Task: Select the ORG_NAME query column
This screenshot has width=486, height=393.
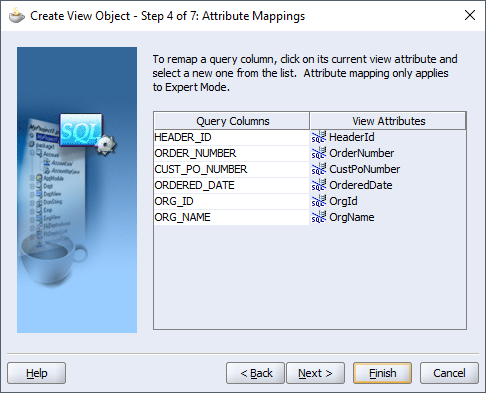Action: (232, 217)
